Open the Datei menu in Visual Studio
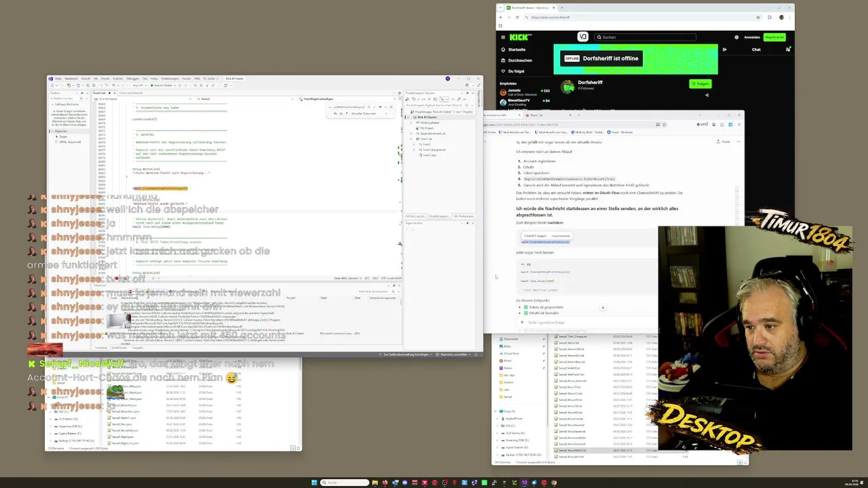The width and height of the screenshot is (868, 488). [x=58, y=79]
